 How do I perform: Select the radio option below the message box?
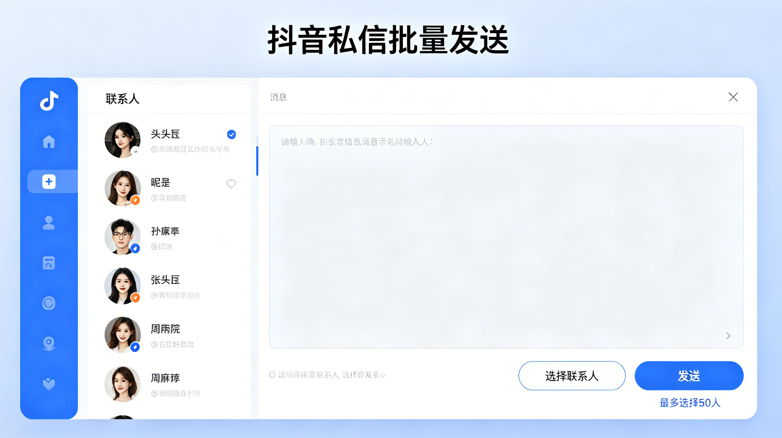pos(272,375)
